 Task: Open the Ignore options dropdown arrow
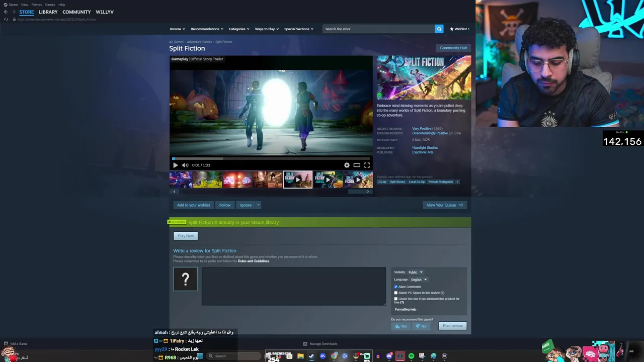259,205
